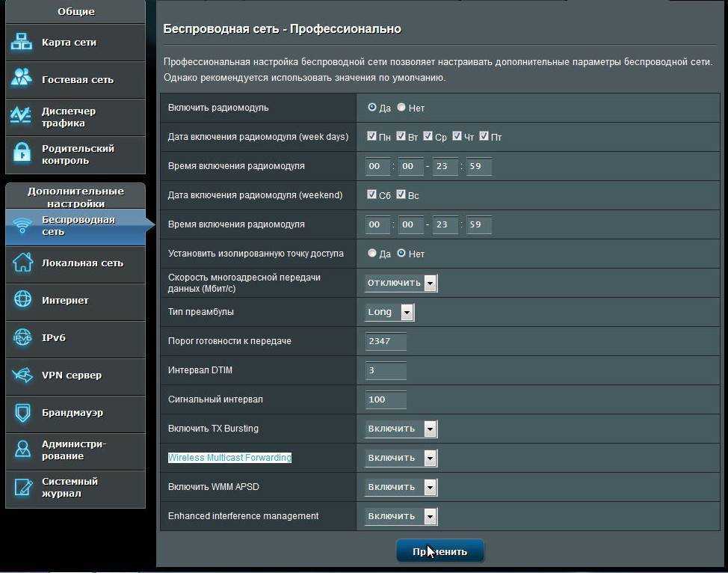Click the Брандмауэр shield icon

pos(22,412)
